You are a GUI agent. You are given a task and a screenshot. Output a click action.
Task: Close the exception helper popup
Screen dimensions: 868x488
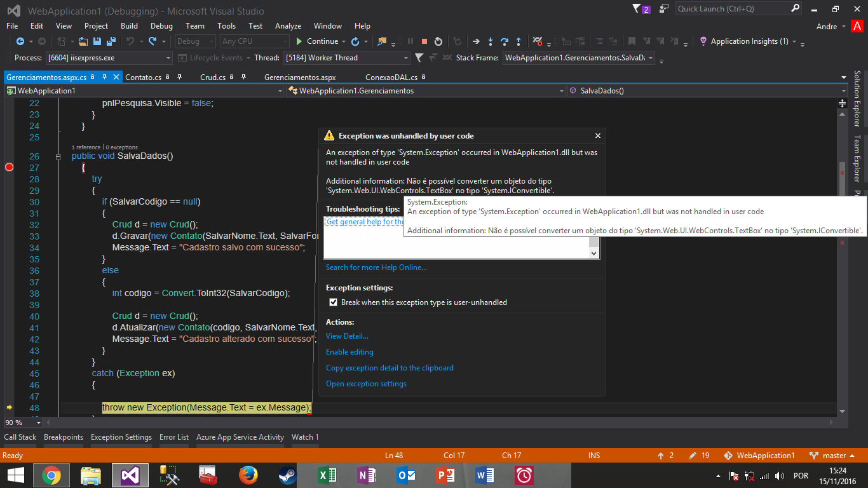[x=597, y=136]
